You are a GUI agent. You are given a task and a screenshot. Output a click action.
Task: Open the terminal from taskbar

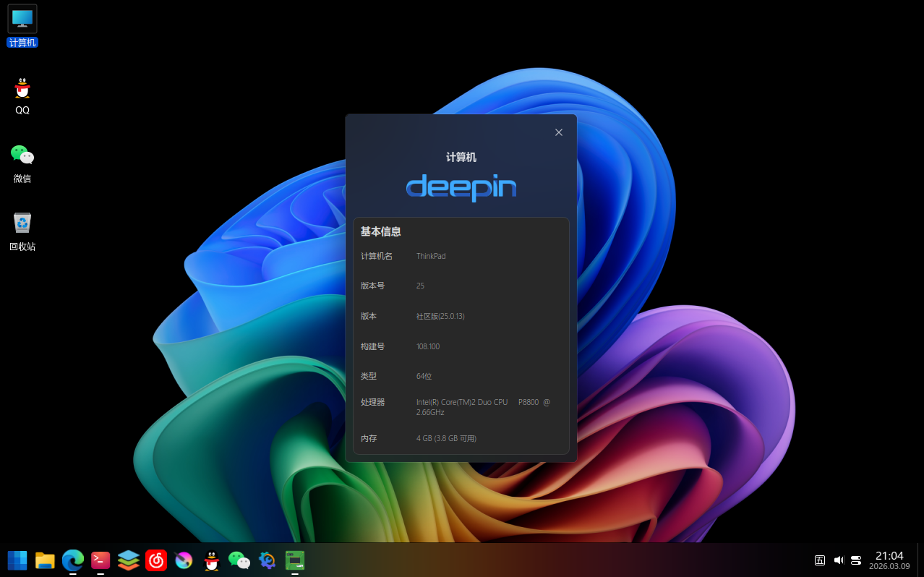(x=100, y=560)
